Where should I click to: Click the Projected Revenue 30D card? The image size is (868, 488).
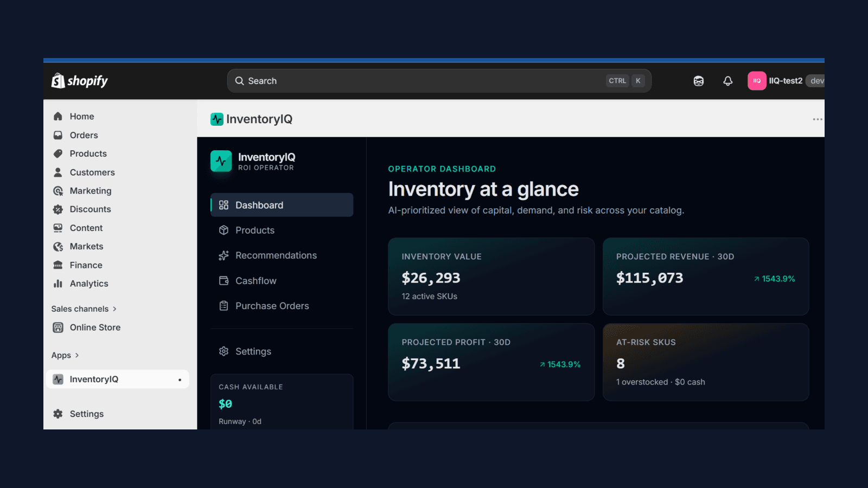[x=706, y=277]
